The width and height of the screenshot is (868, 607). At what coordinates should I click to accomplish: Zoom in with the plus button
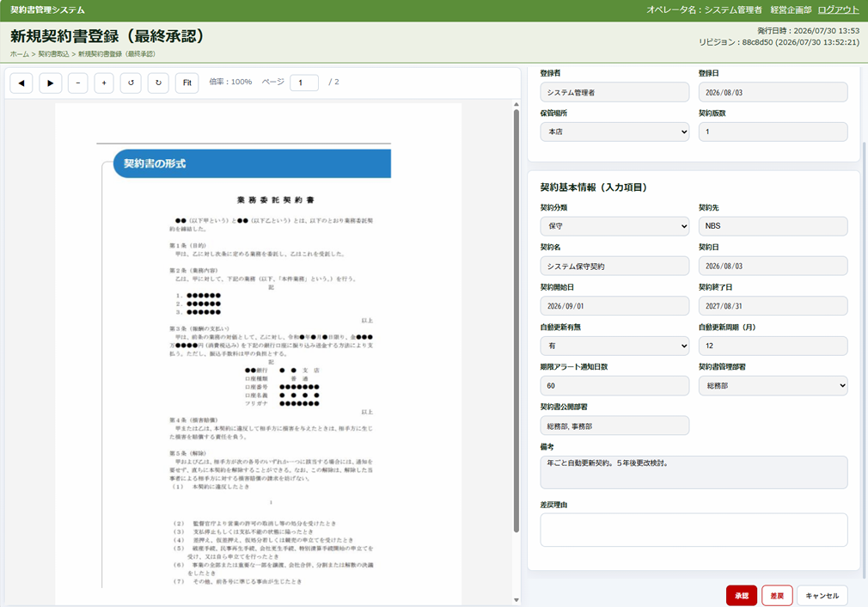point(104,83)
